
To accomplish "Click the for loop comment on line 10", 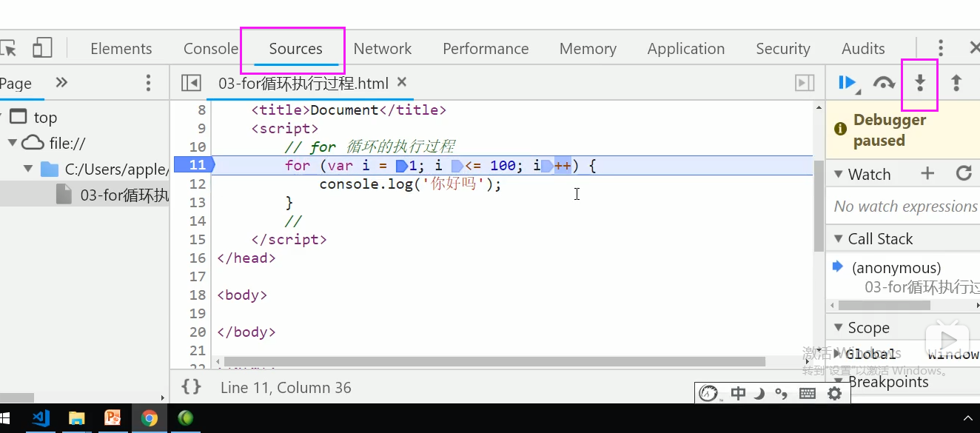I will coord(370,147).
